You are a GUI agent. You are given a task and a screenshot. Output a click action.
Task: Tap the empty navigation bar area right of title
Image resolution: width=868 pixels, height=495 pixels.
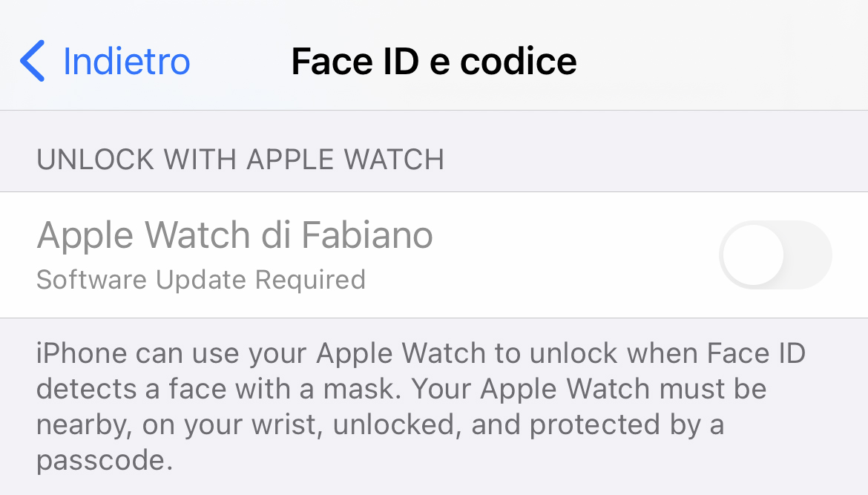click(x=720, y=61)
